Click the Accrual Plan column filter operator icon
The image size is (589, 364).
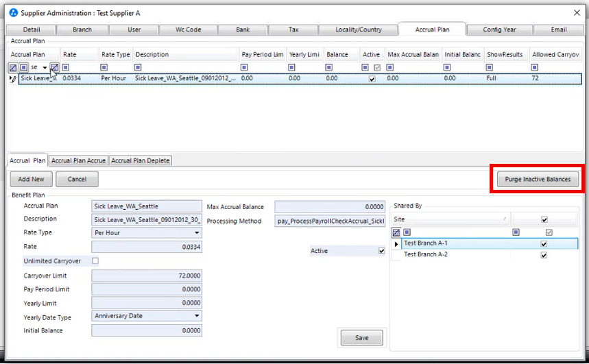tap(24, 68)
